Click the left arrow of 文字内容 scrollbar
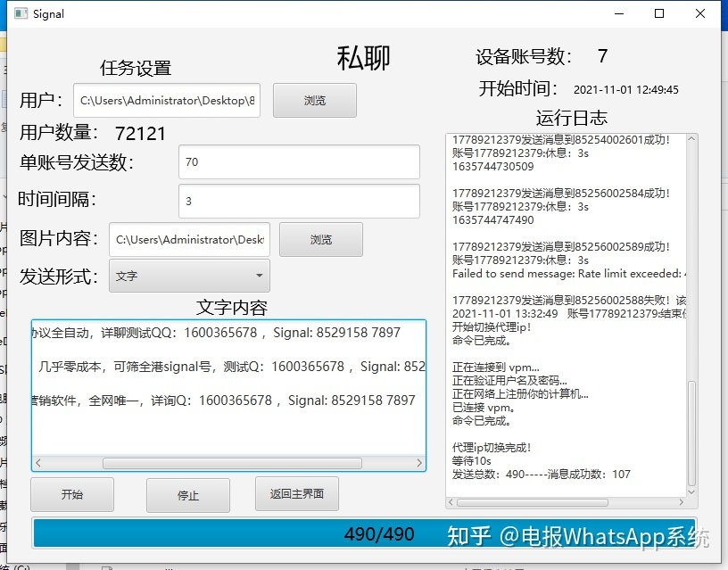 coord(38,463)
